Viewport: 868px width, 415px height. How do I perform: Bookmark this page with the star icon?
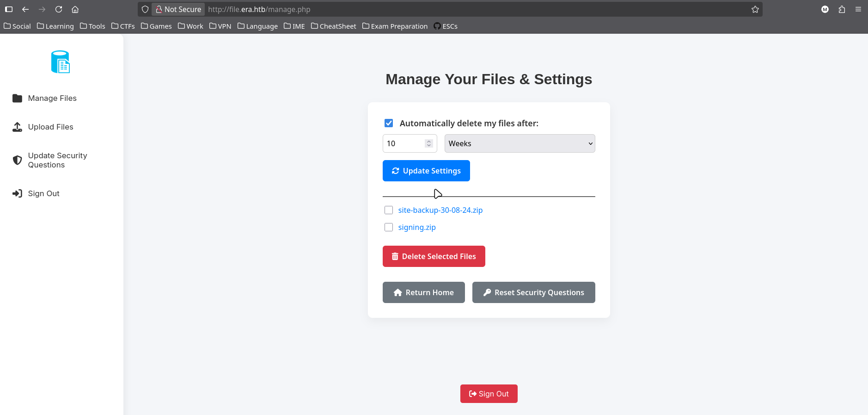coord(755,9)
